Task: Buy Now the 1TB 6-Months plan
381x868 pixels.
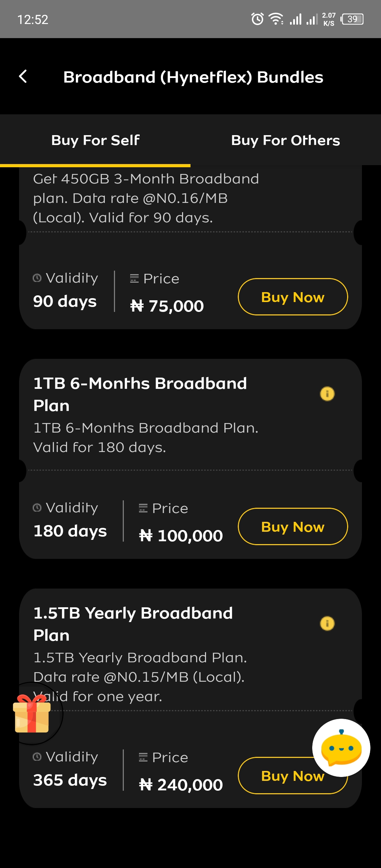Action: (293, 526)
